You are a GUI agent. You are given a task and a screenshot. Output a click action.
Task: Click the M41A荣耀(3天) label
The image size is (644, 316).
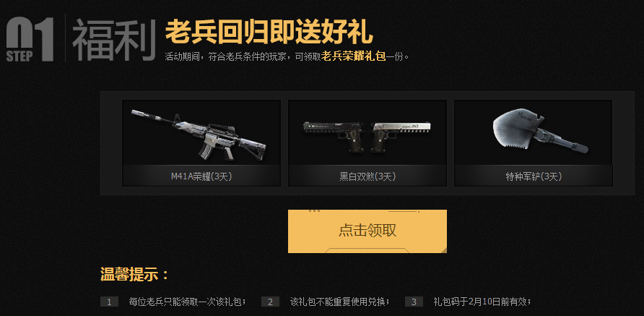tap(201, 176)
